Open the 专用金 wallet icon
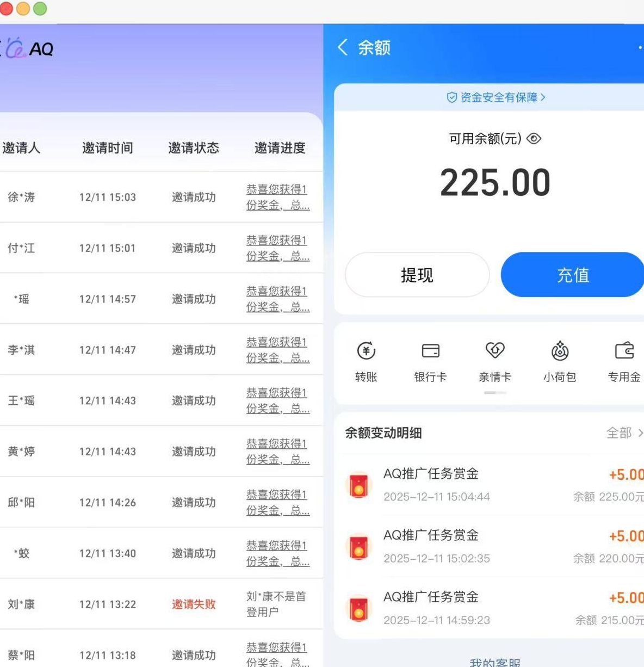Image resolution: width=644 pixels, height=667 pixels. click(624, 351)
